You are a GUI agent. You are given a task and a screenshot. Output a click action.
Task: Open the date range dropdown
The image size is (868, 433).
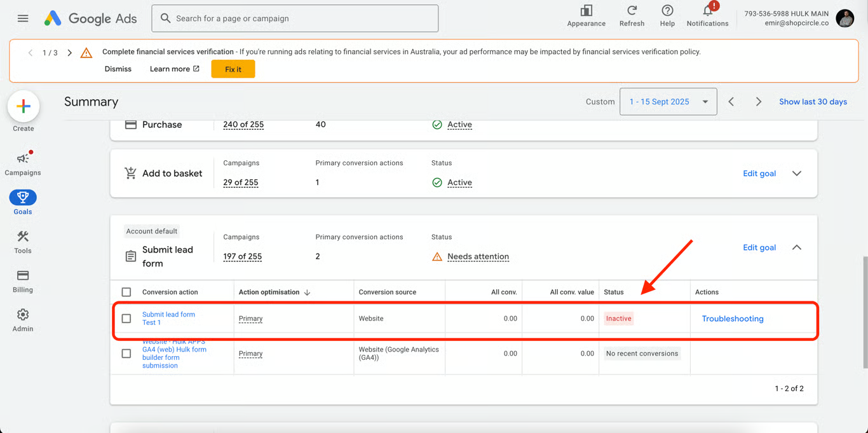pyautogui.click(x=668, y=102)
